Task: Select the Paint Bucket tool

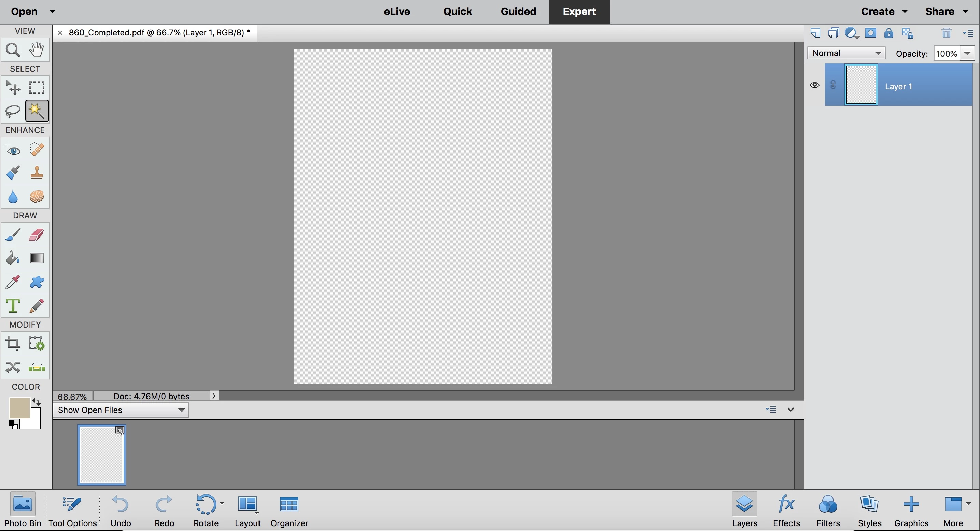Action: tap(13, 258)
